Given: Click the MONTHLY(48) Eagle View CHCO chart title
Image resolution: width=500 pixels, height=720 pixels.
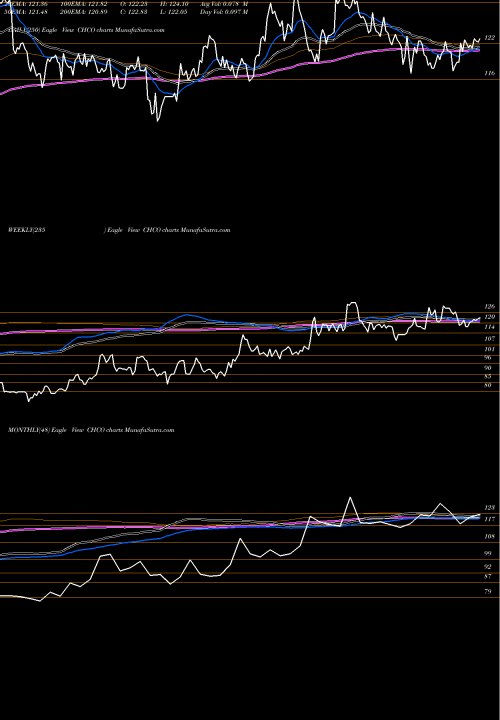Looking at the screenshot, I should [91, 430].
